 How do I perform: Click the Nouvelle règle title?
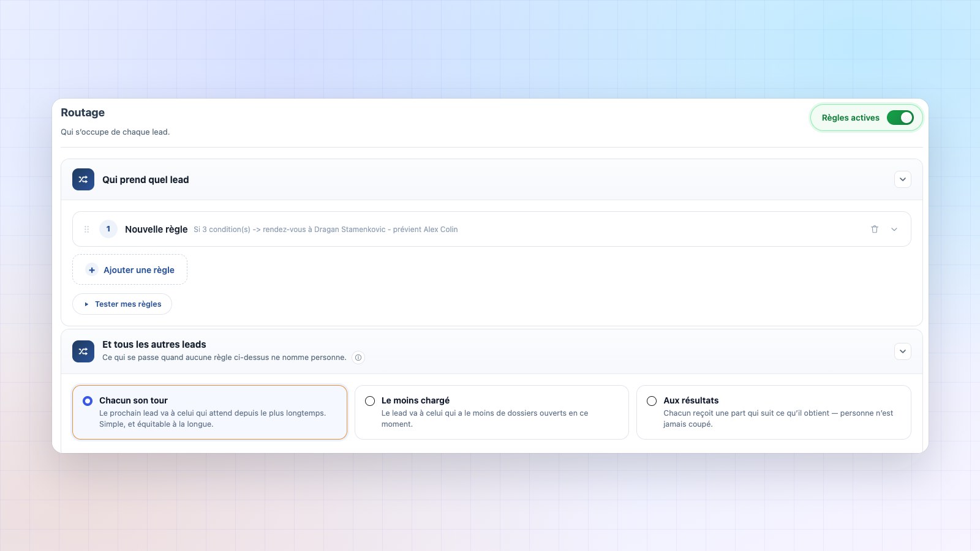pos(156,229)
